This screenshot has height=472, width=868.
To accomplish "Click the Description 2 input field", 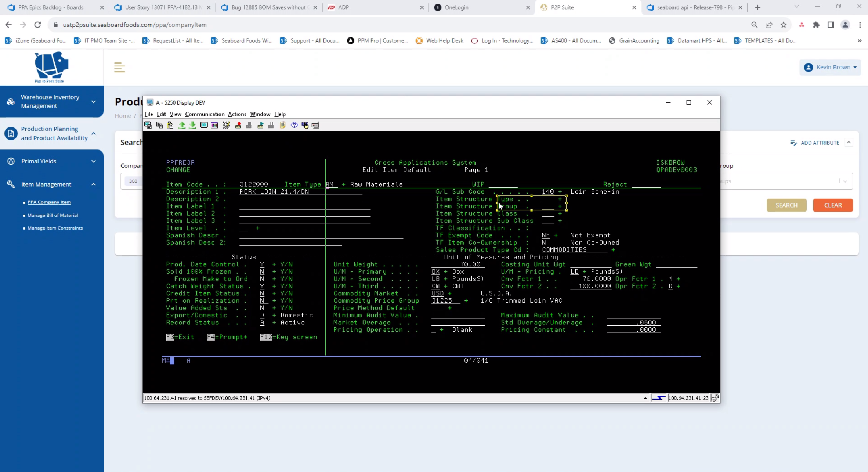I will (300, 199).
